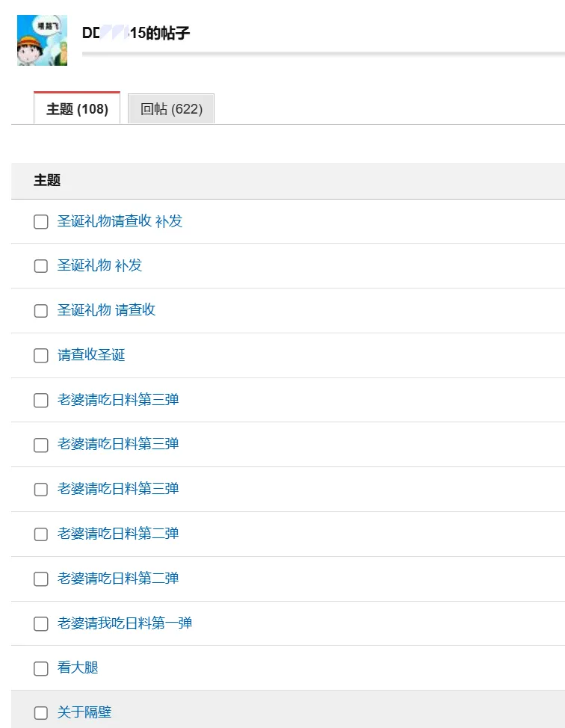The width and height of the screenshot is (565, 728).
Task: Enable the checkbox for 请查收圣诞
Action: (x=41, y=356)
